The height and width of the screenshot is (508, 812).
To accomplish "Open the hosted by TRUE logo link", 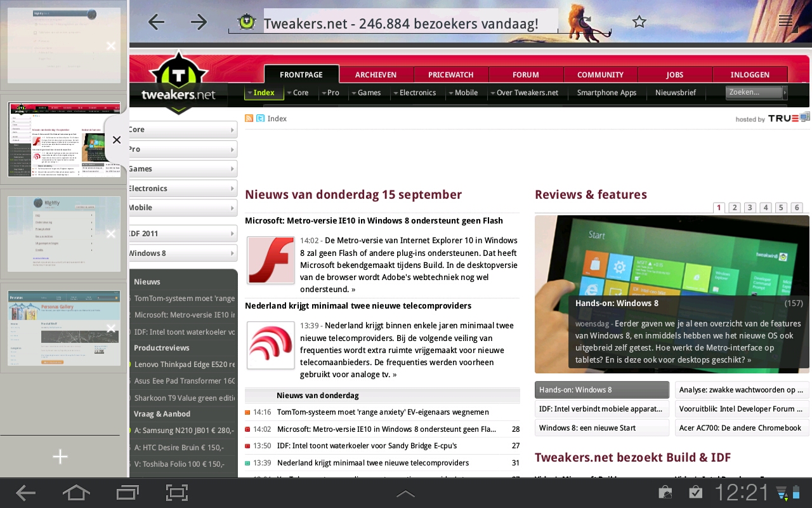I will pyautogui.click(x=773, y=118).
